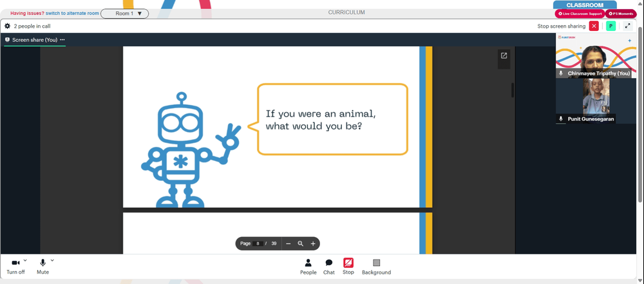
Task: Click Punit Gunesegaran video thumbnail
Action: click(596, 100)
